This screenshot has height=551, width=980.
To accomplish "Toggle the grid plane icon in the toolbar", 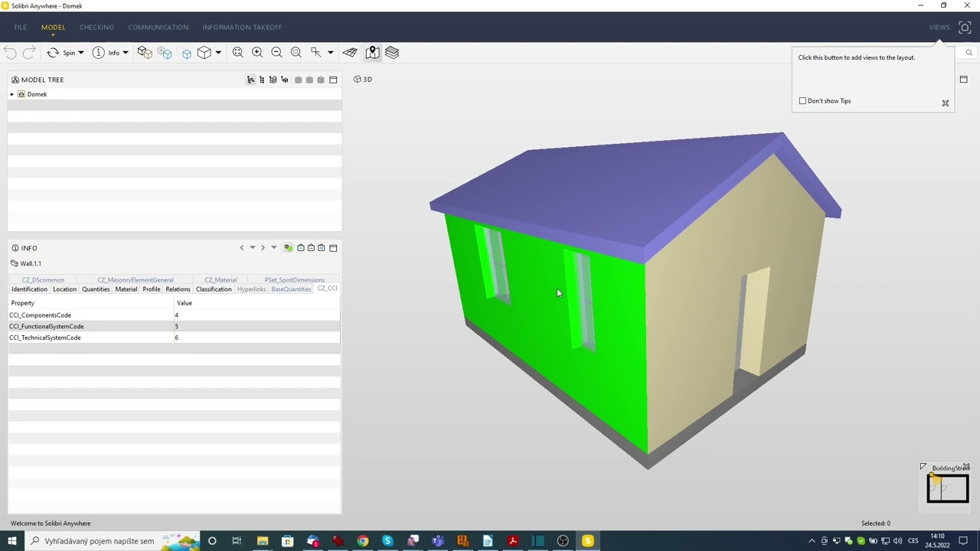I will [x=350, y=53].
